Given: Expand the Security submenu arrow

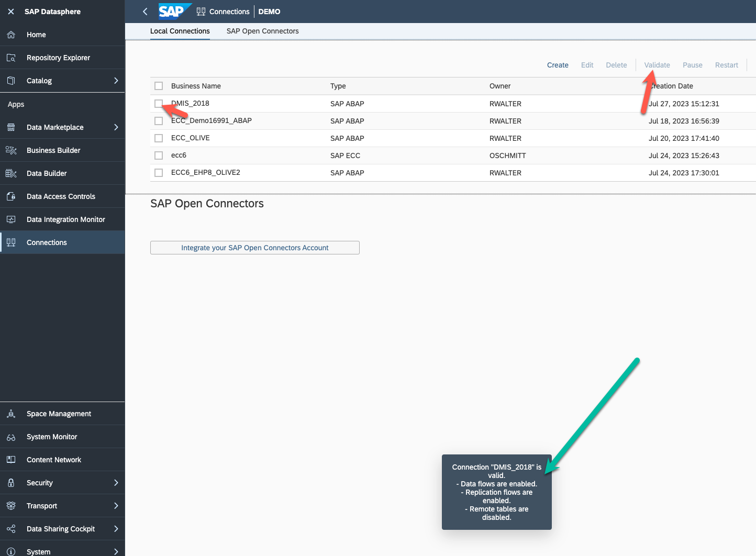Looking at the screenshot, I should [116, 483].
